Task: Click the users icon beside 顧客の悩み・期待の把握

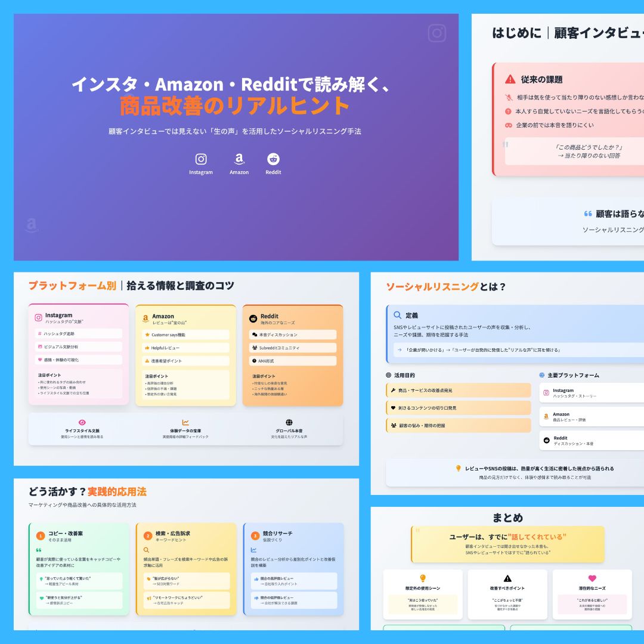Action: [x=394, y=426]
